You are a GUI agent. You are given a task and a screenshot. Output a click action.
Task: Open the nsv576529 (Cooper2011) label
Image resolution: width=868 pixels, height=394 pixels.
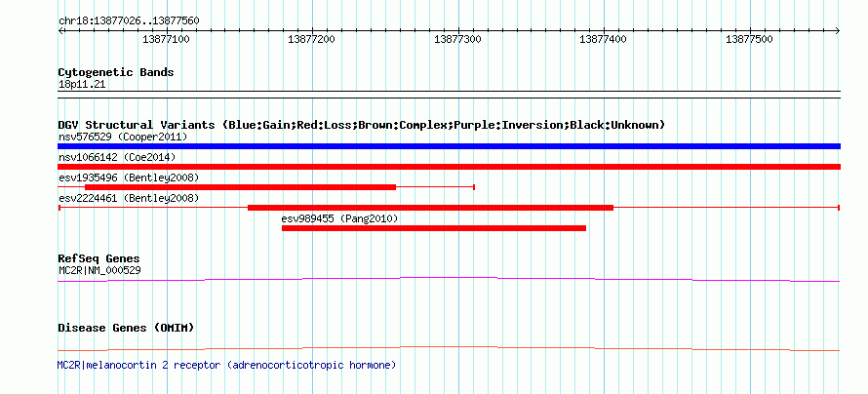click(x=123, y=137)
